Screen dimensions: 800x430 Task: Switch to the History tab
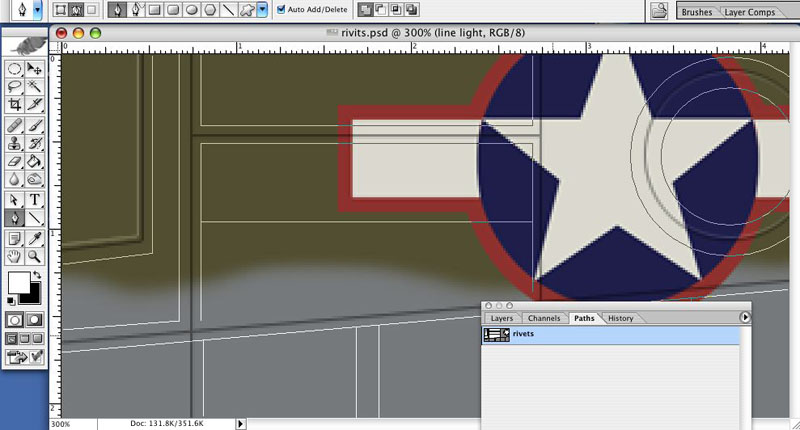point(620,318)
